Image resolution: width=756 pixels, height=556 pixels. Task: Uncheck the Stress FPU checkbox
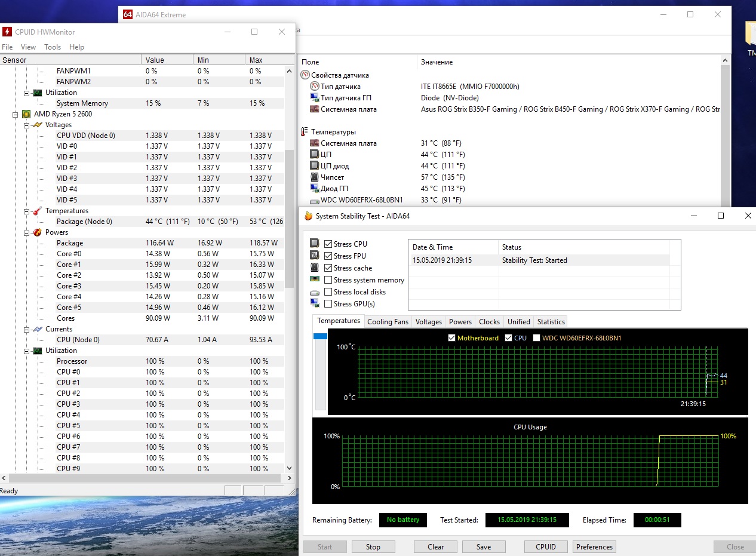328,256
